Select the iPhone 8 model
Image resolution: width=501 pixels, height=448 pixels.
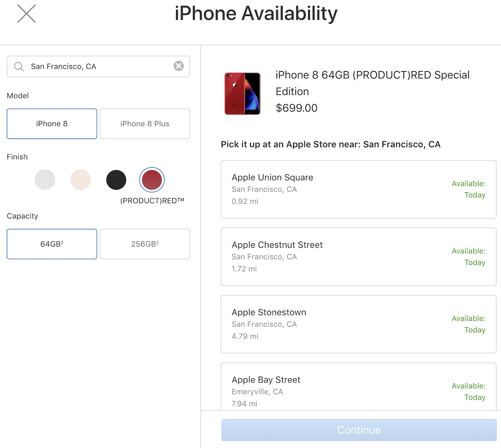(52, 124)
